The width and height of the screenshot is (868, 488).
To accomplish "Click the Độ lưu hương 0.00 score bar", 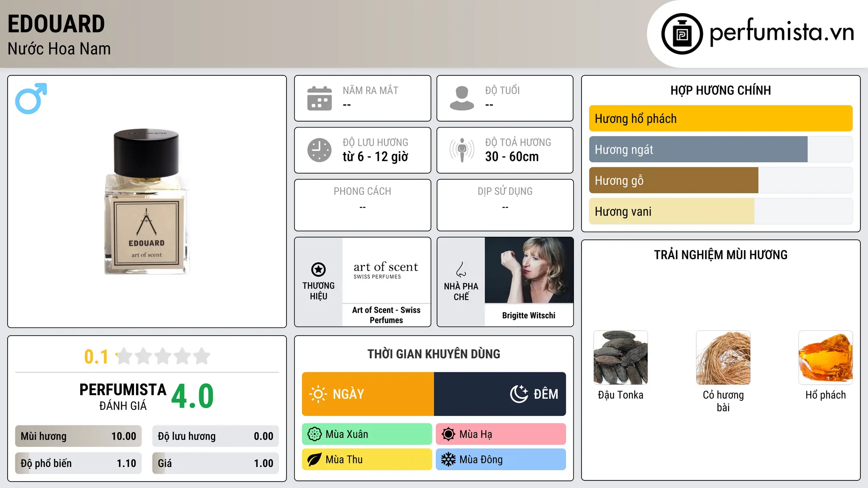I will [215, 436].
